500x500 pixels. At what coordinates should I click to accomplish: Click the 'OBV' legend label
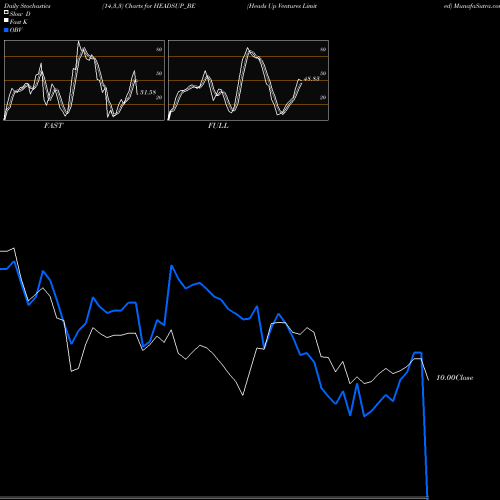click(16, 30)
